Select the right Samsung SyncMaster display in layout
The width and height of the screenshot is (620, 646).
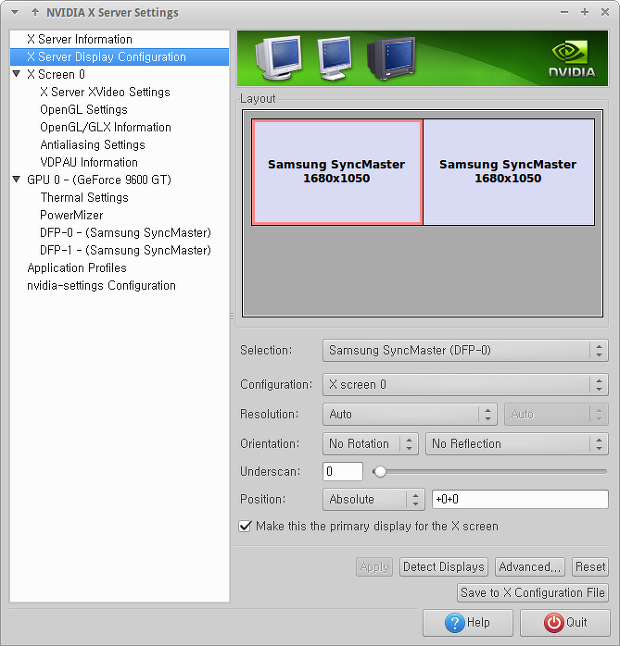(x=508, y=172)
